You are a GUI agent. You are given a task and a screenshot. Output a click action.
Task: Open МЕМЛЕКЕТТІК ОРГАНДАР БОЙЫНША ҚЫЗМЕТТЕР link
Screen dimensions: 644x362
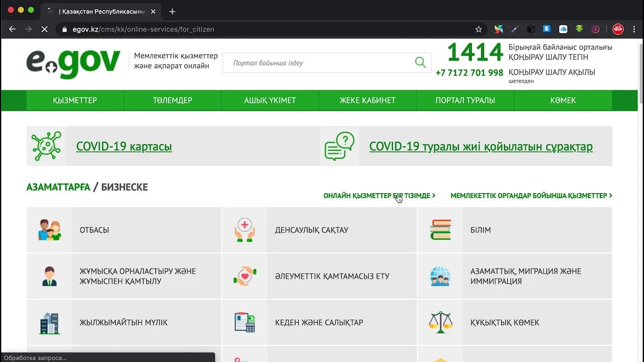(531, 196)
